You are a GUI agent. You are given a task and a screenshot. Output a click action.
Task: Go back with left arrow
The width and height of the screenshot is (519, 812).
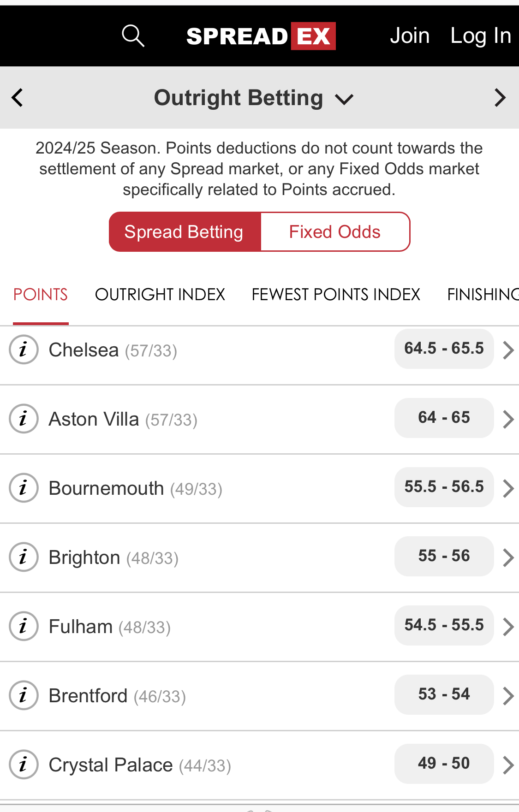coord(17,98)
